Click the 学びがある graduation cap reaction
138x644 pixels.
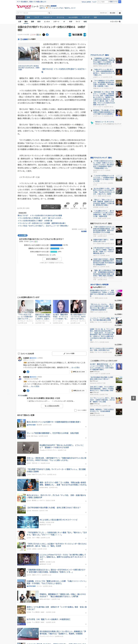66,206
